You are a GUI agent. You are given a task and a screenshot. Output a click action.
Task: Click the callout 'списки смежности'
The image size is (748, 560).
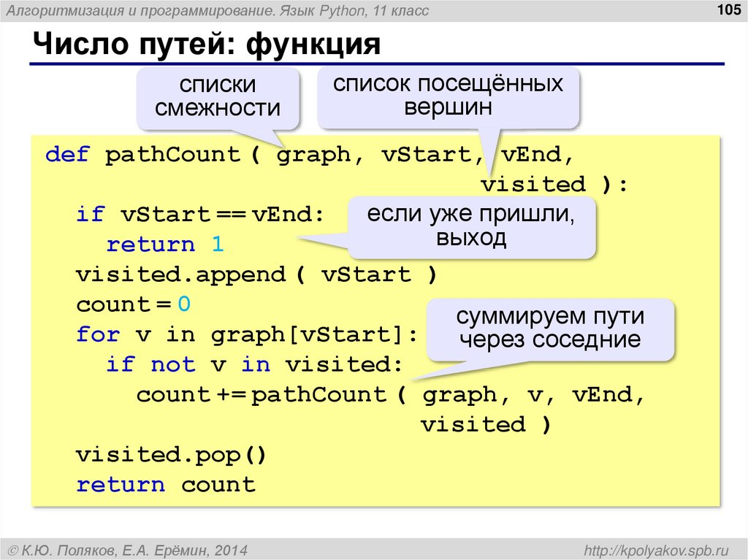click(218, 98)
